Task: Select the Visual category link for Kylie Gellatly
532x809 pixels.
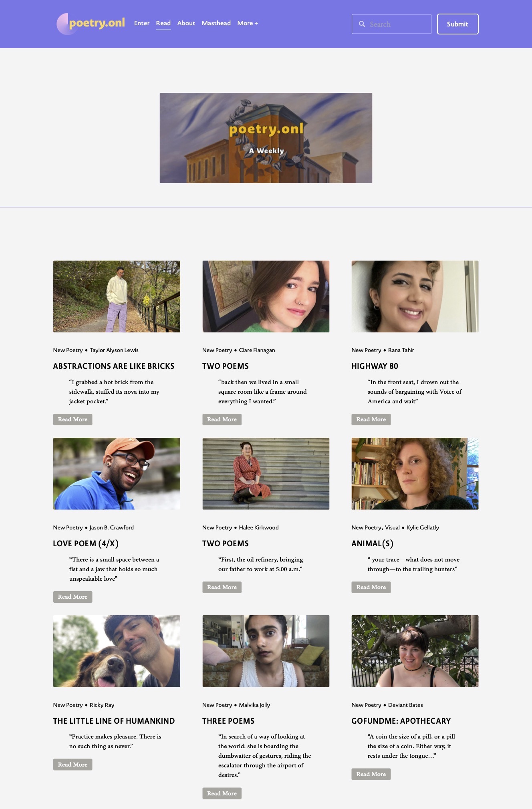Action: (392, 527)
